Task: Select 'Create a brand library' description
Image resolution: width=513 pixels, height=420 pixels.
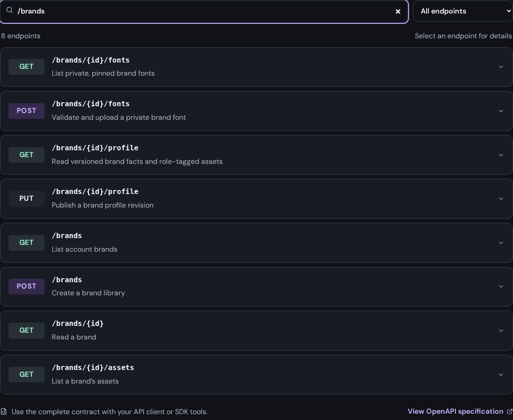Action: tap(88, 293)
